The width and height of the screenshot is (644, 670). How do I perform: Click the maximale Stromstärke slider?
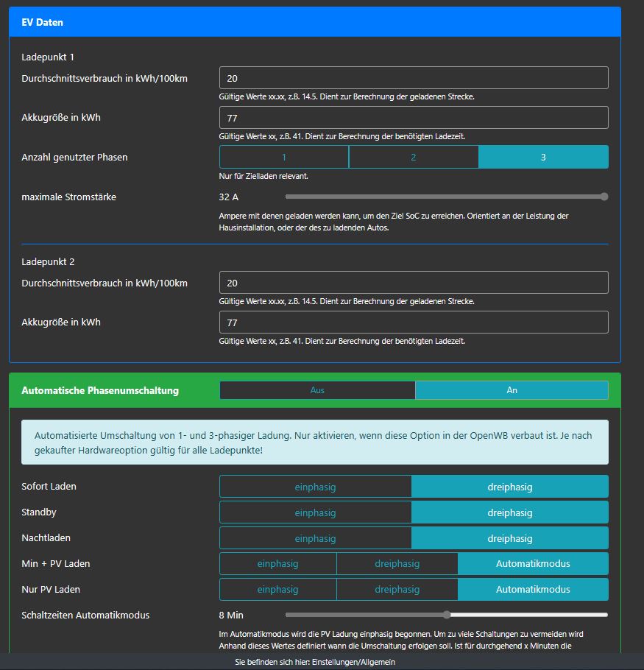click(x=445, y=197)
